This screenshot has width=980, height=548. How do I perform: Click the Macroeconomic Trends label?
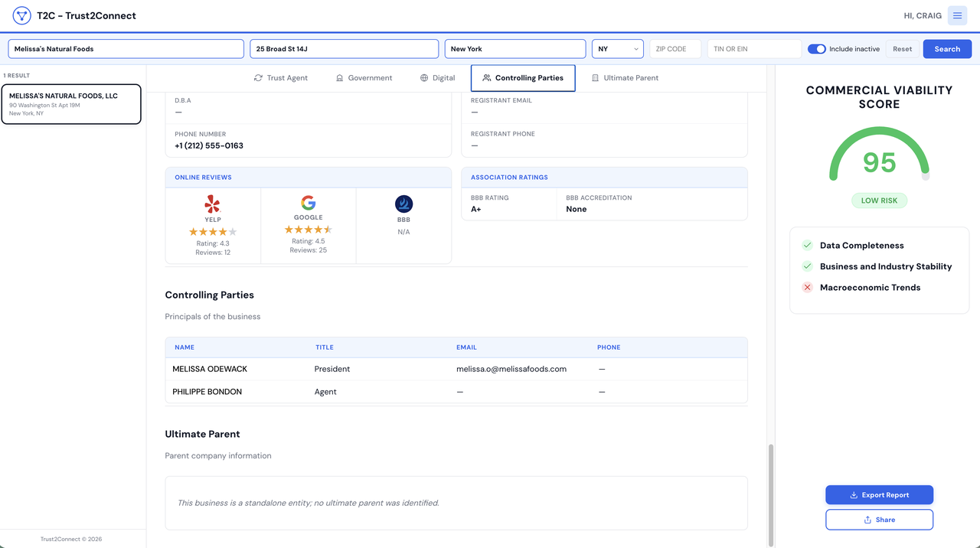(x=871, y=288)
